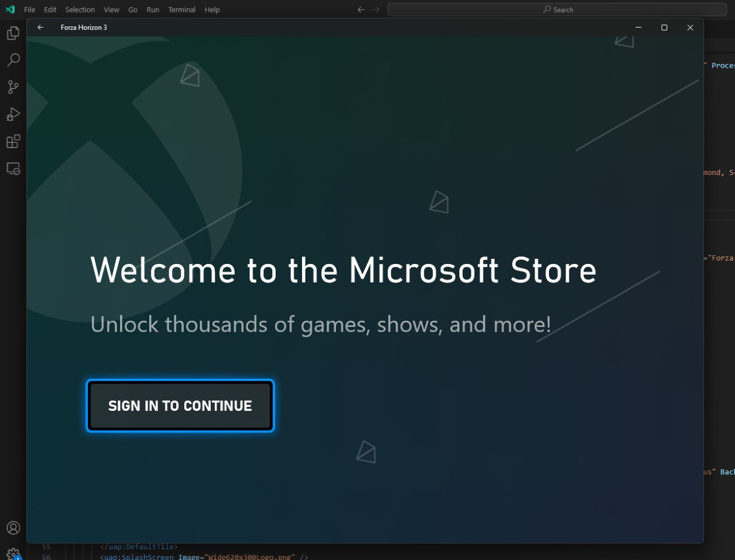
Task: Open the Manage gear menu
Action: (x=13, y=554)
